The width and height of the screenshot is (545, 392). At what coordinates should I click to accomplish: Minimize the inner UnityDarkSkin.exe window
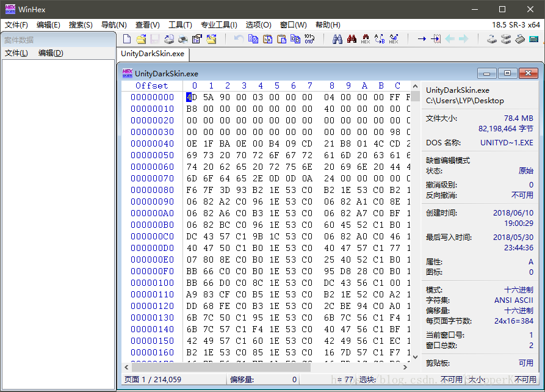486,73
